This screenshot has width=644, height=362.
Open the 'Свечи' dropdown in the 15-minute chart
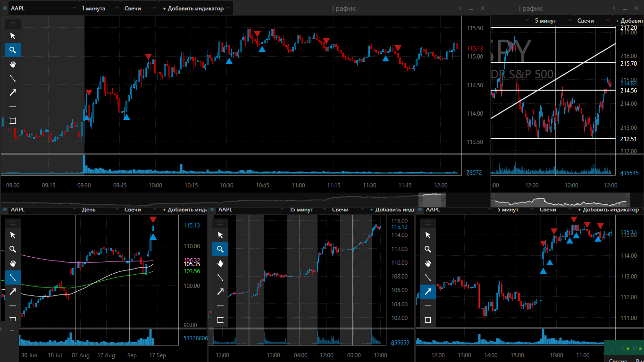coord(348,210)
